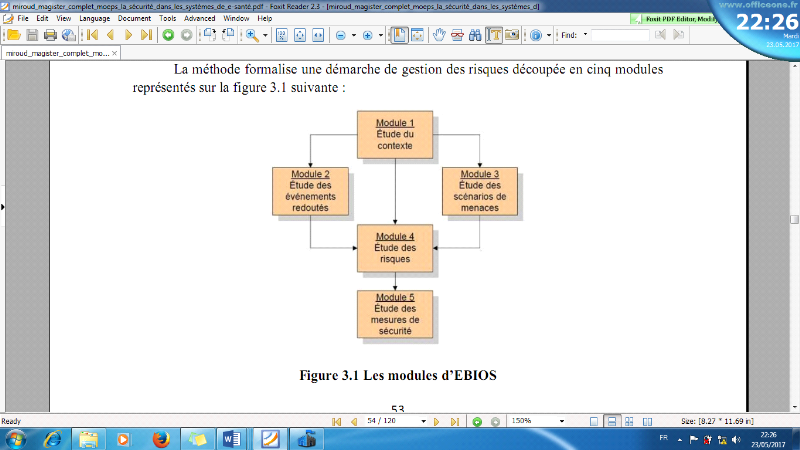Screen dimensions: 800x450
Task: Click Find Next arrow button
Action: click(679, 35)
